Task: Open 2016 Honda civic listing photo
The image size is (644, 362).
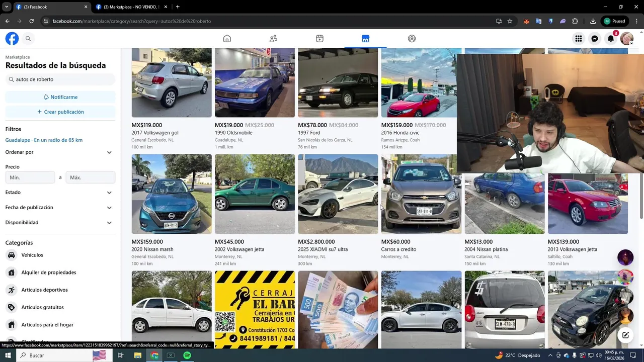Action: point(419,82)
